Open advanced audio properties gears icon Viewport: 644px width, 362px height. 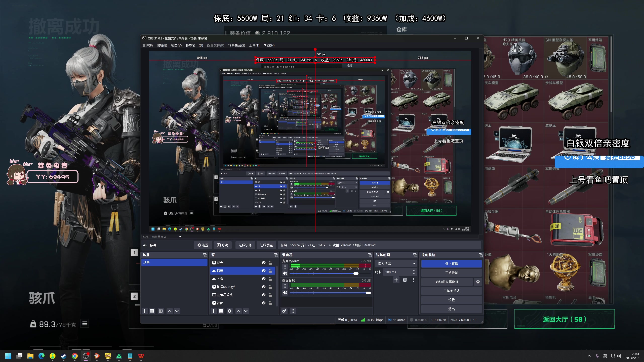pos(284,311)
